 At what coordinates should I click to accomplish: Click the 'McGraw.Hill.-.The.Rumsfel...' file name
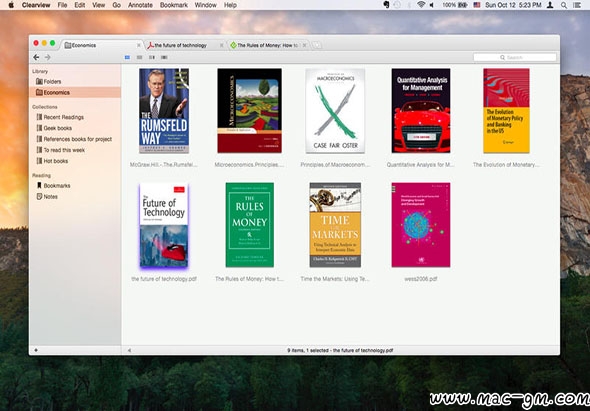click(164, 164)
